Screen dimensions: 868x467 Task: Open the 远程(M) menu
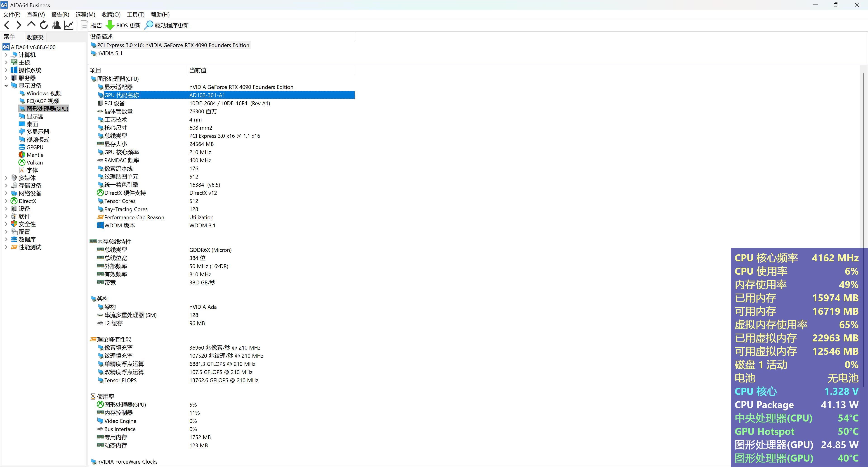(85, 14)
